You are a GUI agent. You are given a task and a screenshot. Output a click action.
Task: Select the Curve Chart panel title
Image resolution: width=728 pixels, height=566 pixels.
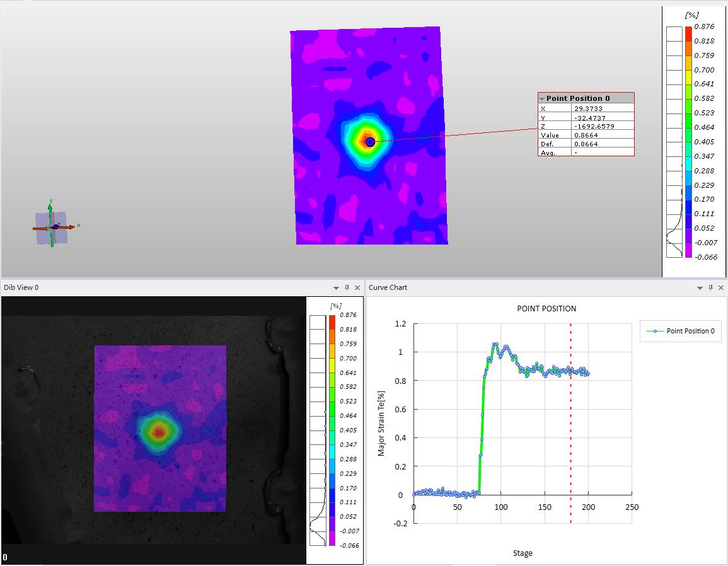coord(388,287)
